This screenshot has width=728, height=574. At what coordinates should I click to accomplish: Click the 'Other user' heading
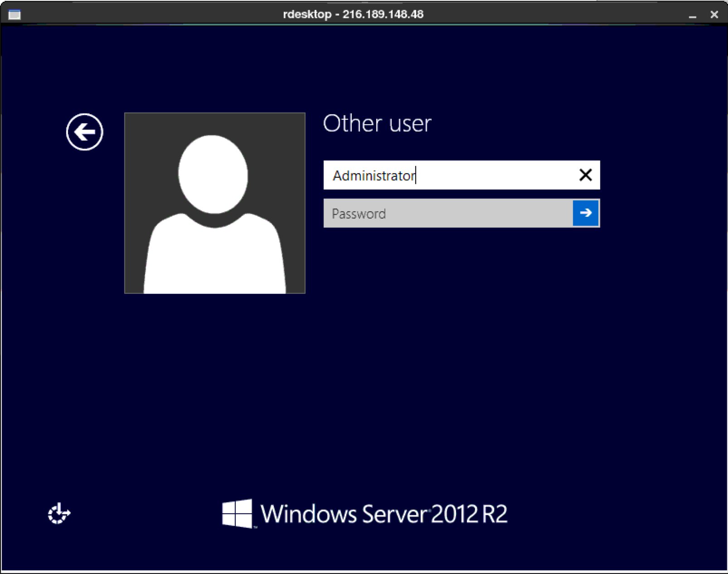tap(377, 123)
